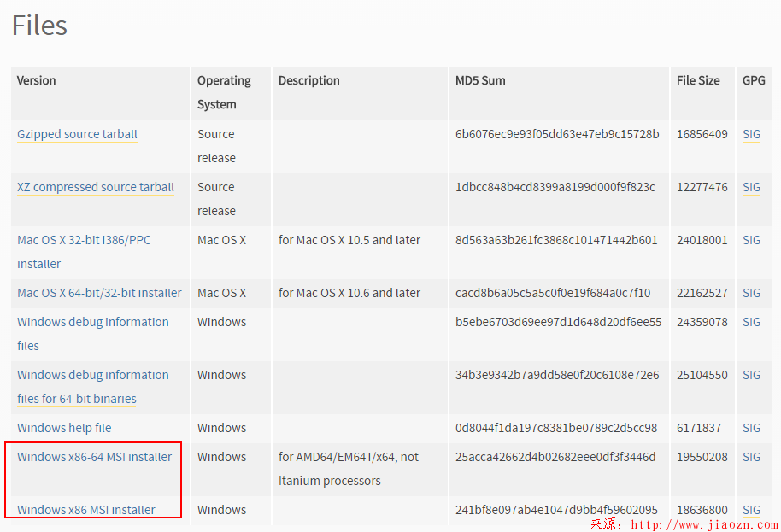This screenshot has height=532, width=781.
Task: Open Windows debug information files for 64-bit binaries
Action: [x=92, y=376]
